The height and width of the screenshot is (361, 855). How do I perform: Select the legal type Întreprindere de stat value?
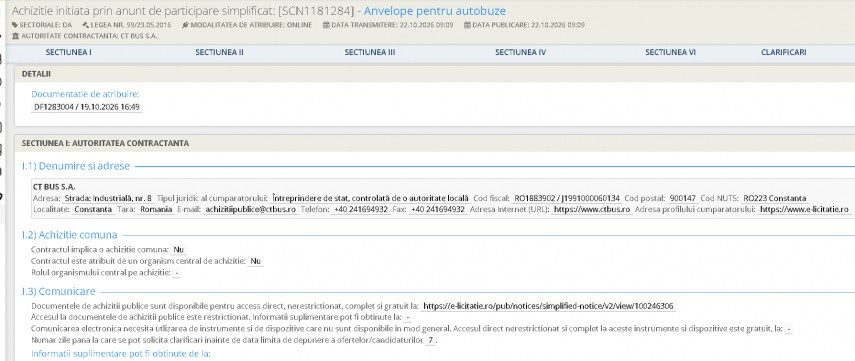tap(370, 198)
